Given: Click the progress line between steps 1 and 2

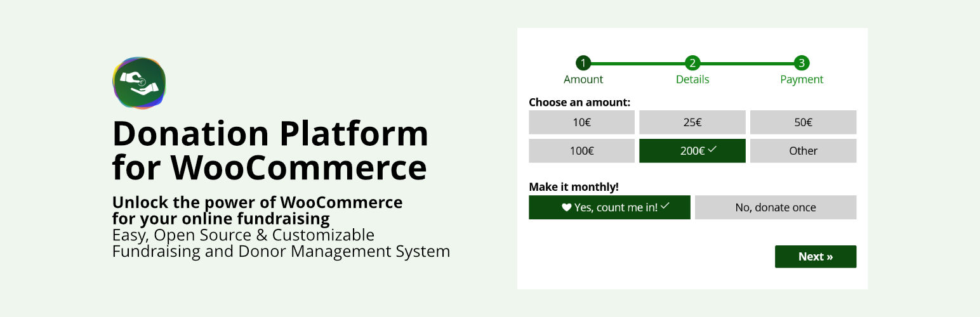Looking at the screenshot, I should pos(638,63).
